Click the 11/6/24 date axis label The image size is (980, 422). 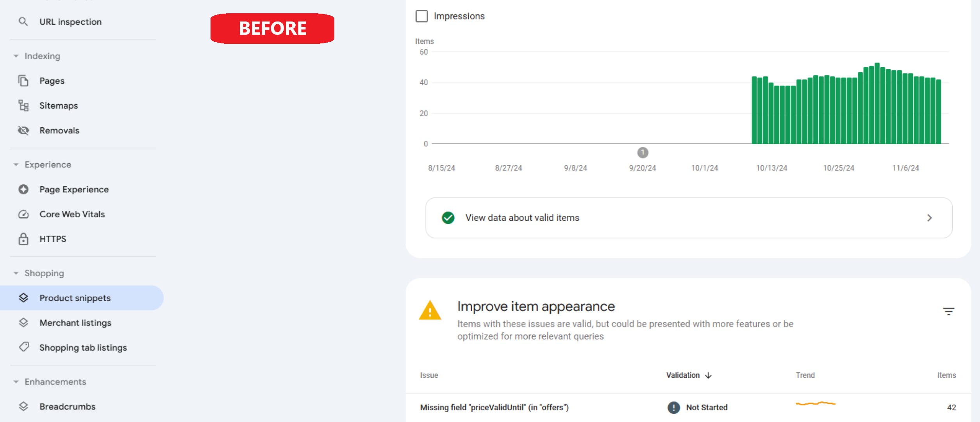pos(905,168)
